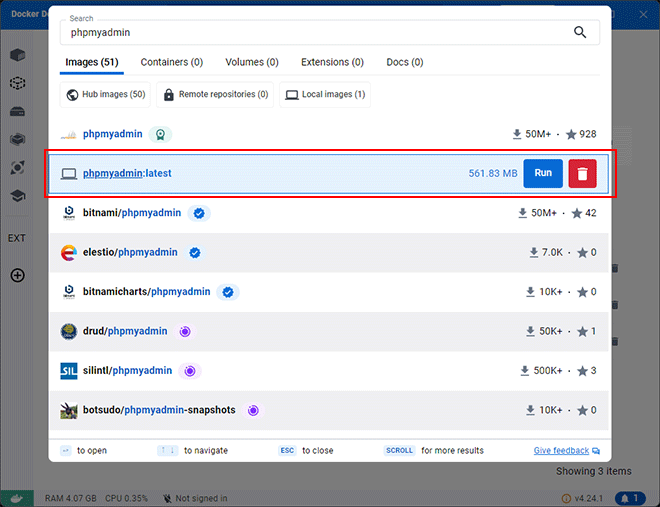
Task: Click the add extensions plus icon
Action: [18, 276]
